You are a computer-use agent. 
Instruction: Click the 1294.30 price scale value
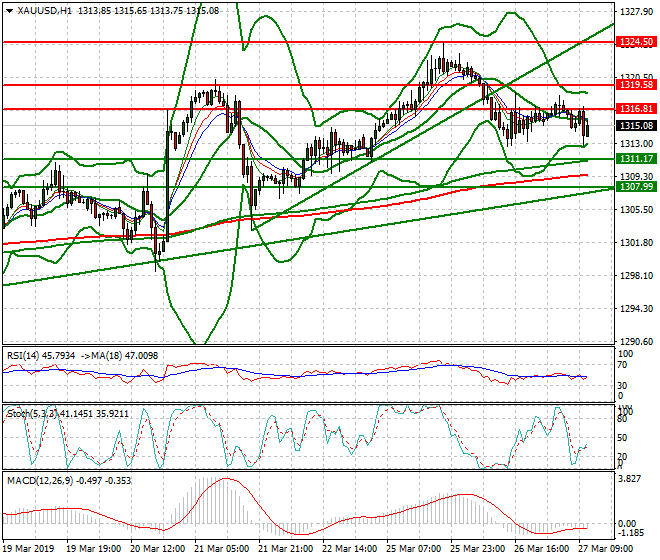637,309
